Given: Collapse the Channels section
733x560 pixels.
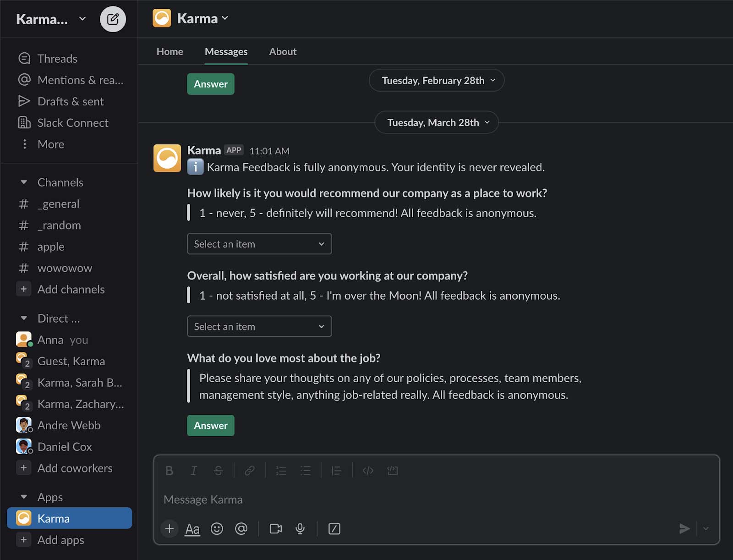Looking at the screenshot, I should pos(24,182).
